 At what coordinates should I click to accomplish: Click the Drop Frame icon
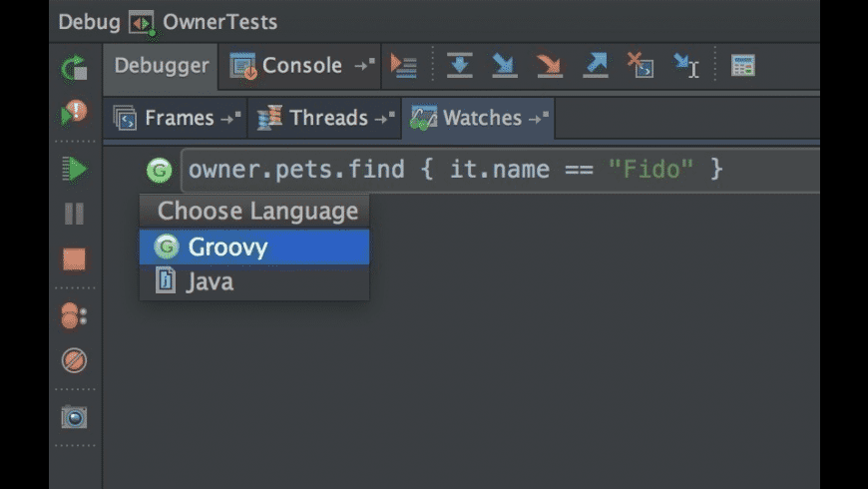point(641,65)
